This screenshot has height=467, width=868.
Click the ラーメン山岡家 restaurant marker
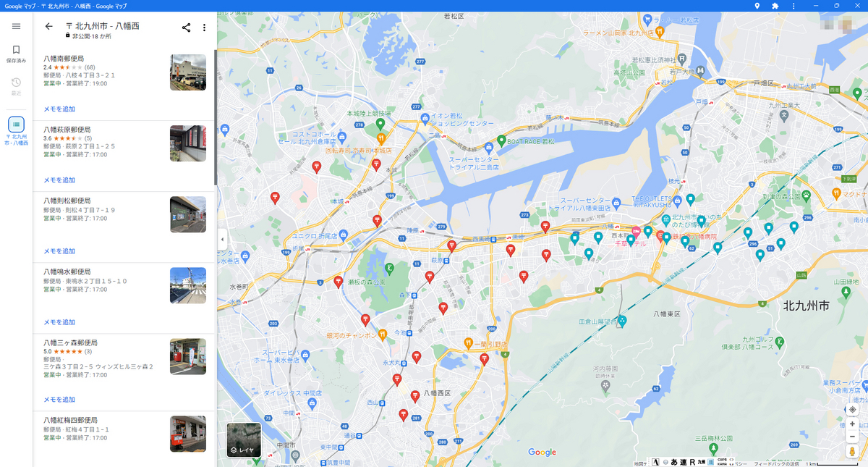click(659, 33)
